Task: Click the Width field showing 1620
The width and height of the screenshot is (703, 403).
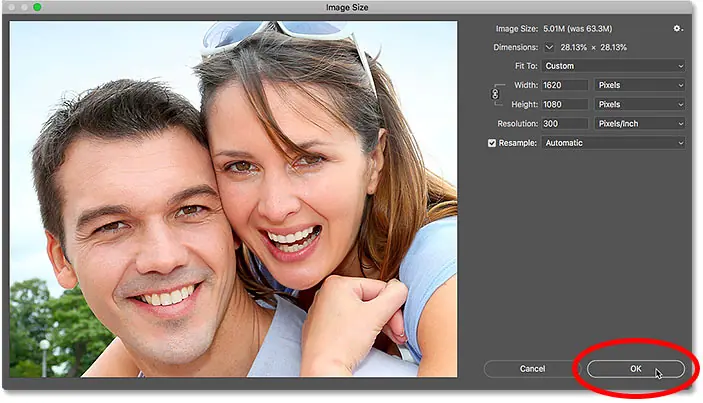Action: pos(564,85)
